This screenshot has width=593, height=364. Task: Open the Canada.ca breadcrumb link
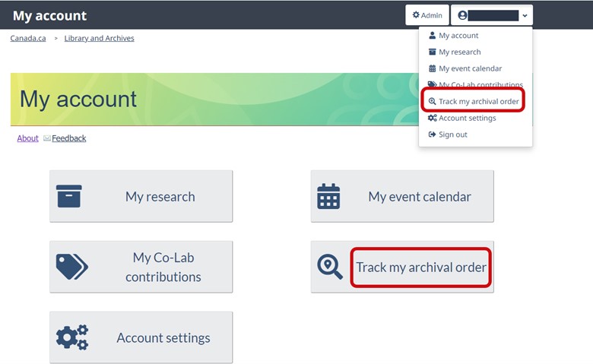coord(27,38)
